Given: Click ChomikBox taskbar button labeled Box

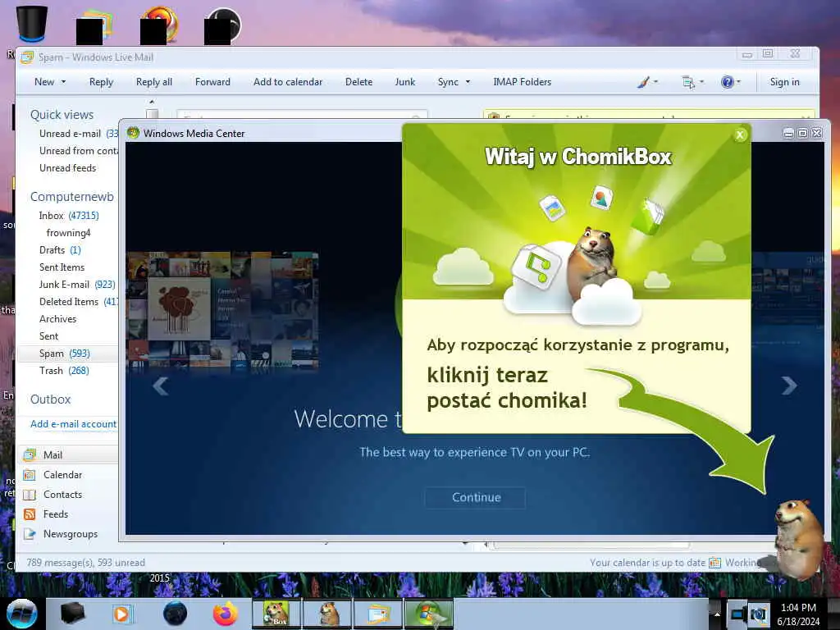Looking at the screenshot, I should pyautogui.click(x=276, y=614).
